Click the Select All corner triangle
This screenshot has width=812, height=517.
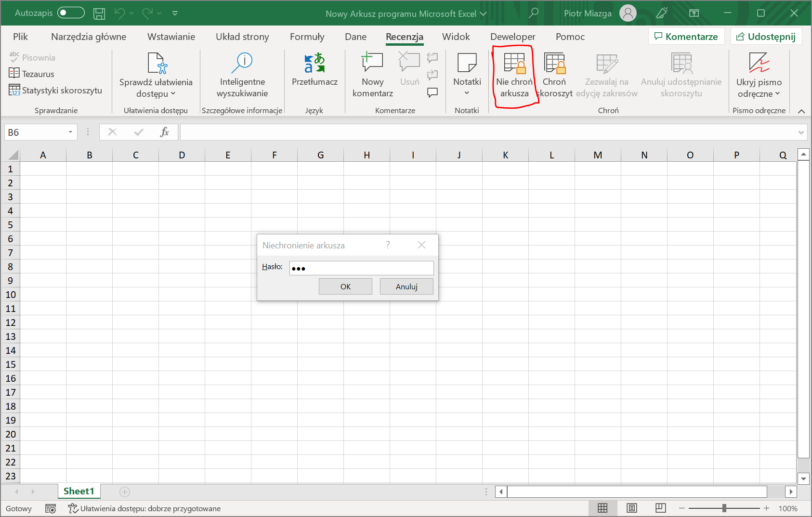coord(13,155)
